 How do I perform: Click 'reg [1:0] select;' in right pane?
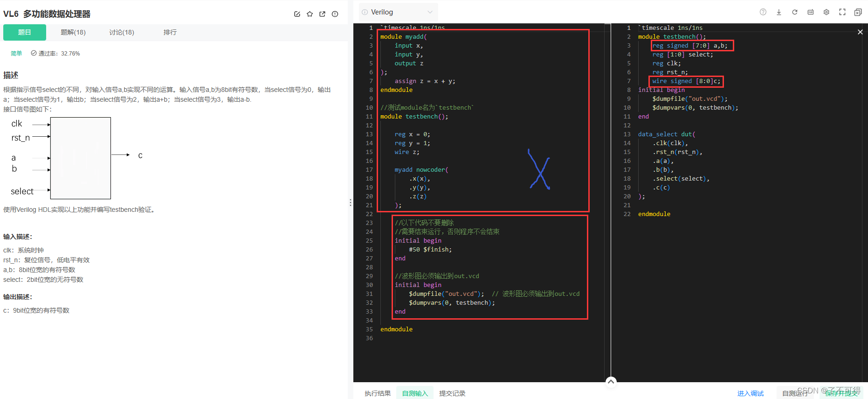682,55
